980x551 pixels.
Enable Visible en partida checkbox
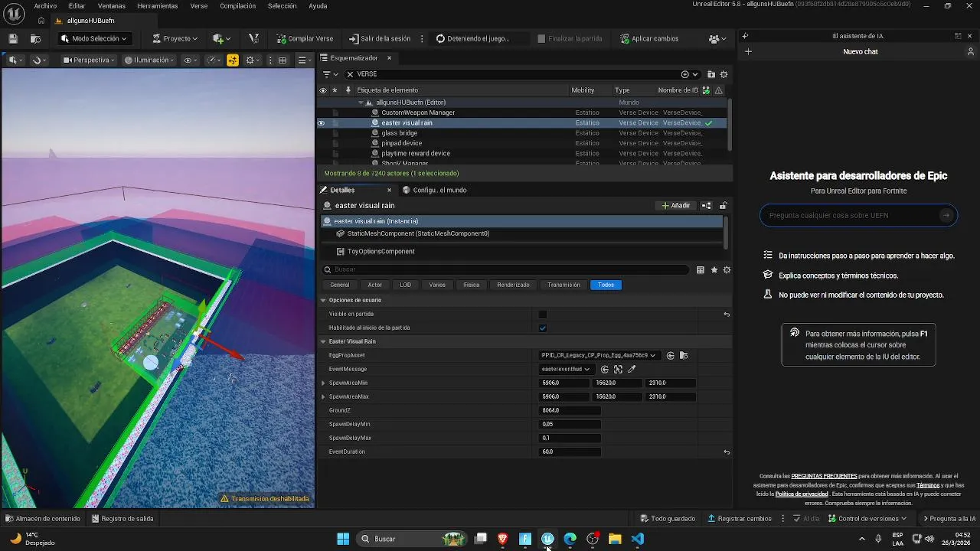click(x=543, y=314)
